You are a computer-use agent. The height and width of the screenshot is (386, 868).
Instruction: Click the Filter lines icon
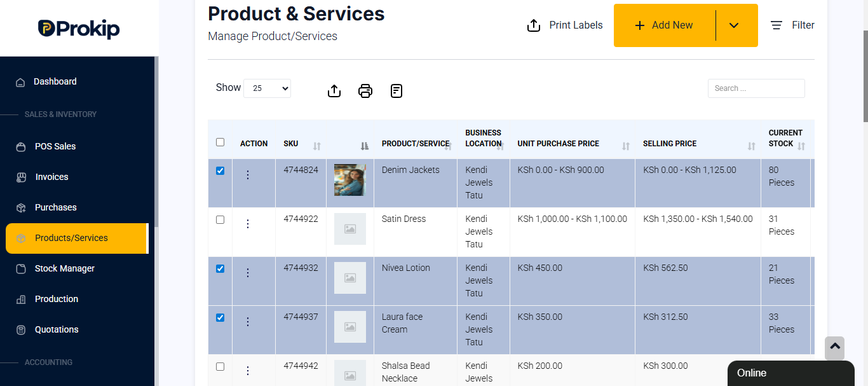coord(776,25)
